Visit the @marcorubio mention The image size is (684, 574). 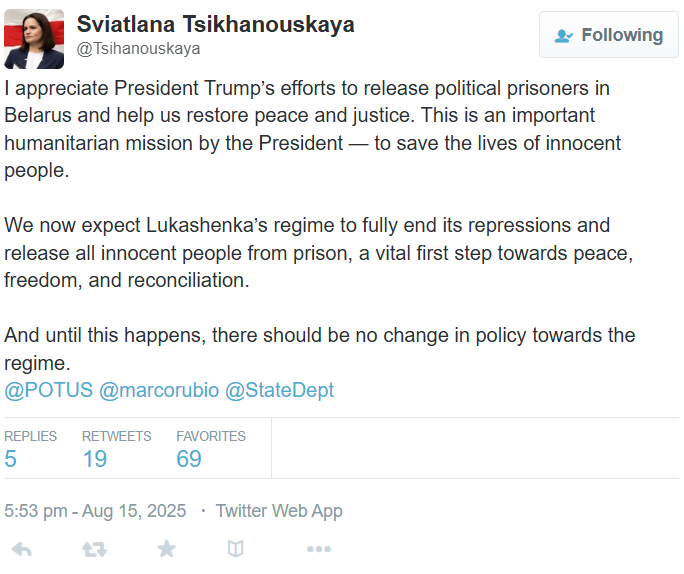[159, 390]
